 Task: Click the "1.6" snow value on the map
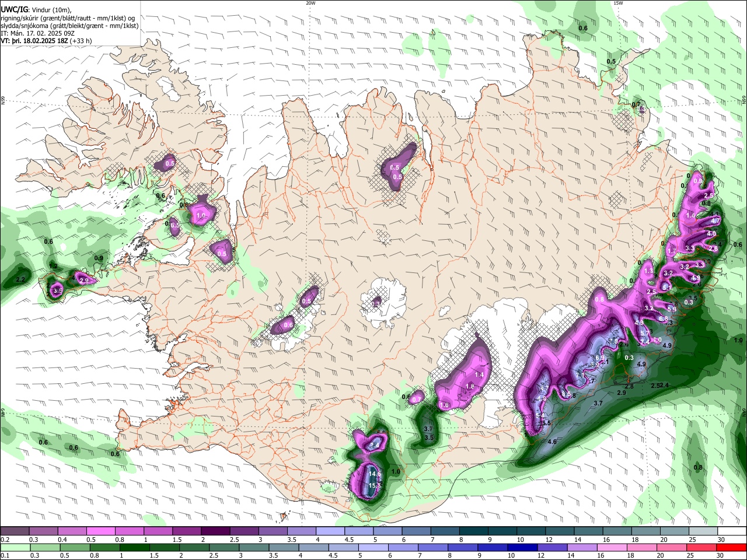coord(445,405)
